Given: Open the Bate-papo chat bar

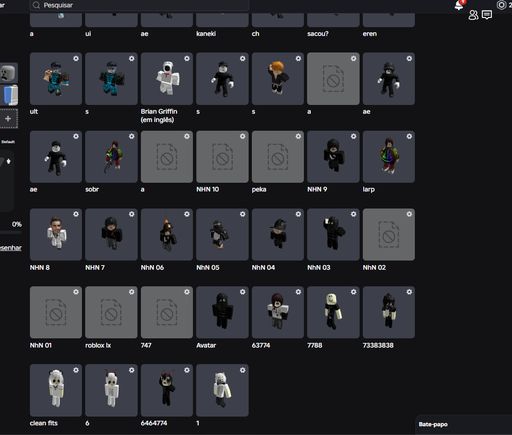Looking at the screenshot, I should [x=464, y=424].
